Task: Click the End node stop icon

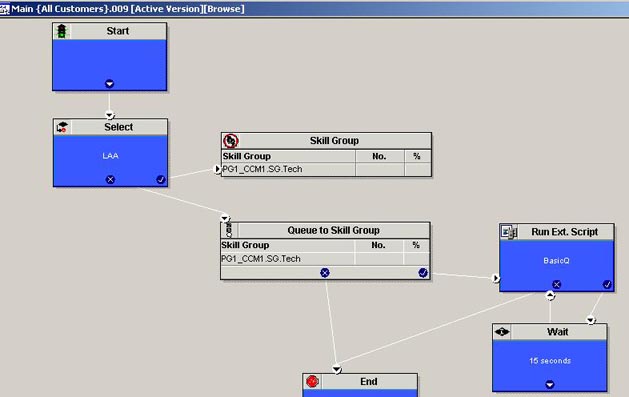Action: (x=312, y=381)
